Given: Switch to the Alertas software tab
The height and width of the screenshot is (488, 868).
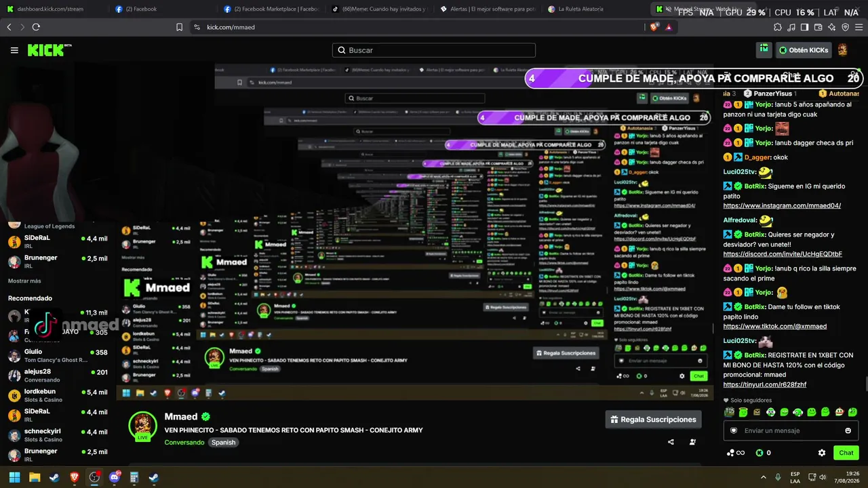Looking at the screenshot, I should [x=488, y=9].
